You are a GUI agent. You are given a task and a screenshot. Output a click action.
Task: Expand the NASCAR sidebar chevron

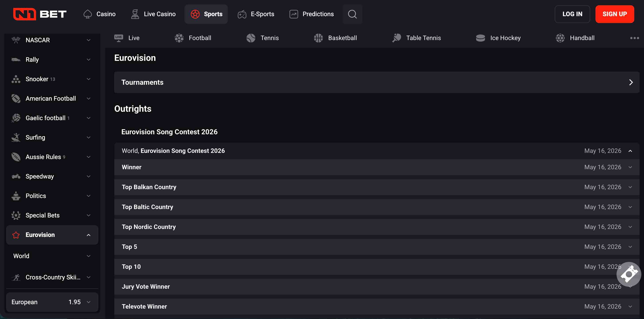click(89, 40)
